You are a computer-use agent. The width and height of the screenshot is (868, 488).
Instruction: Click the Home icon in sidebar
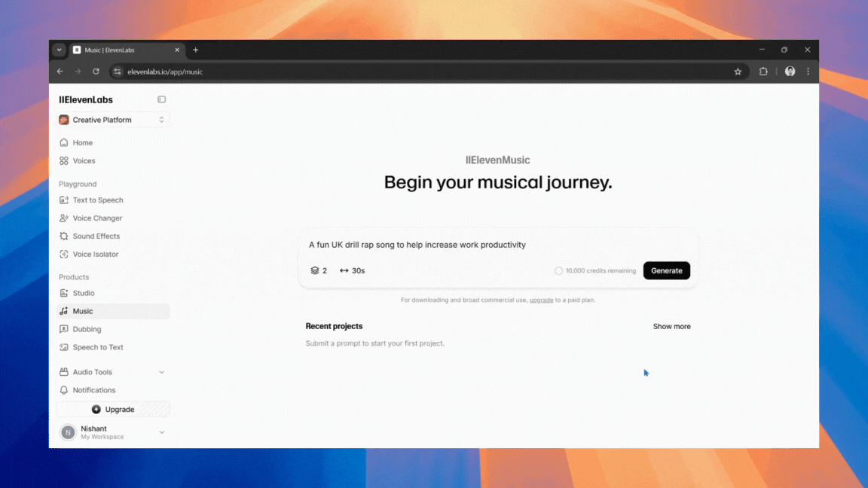click(x=63, y=143)
